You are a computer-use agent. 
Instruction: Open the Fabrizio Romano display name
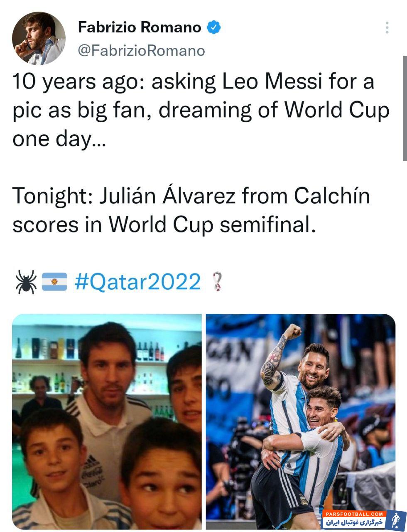(140, 28)
